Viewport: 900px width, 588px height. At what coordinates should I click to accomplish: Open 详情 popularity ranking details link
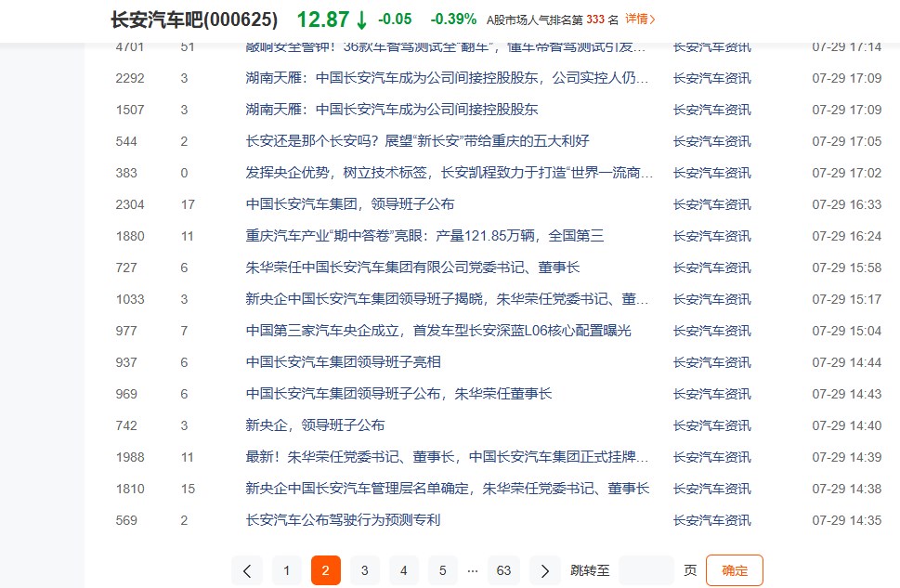640,19
